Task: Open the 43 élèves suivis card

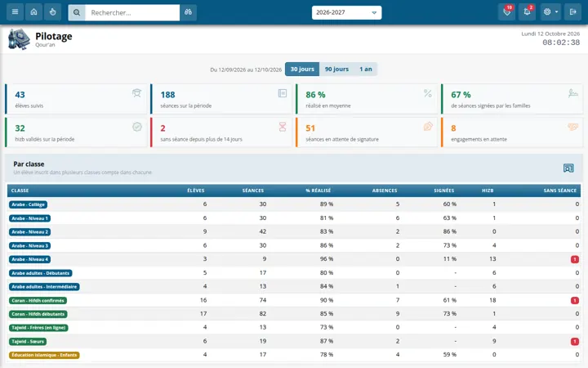Action: click(76, 99)
